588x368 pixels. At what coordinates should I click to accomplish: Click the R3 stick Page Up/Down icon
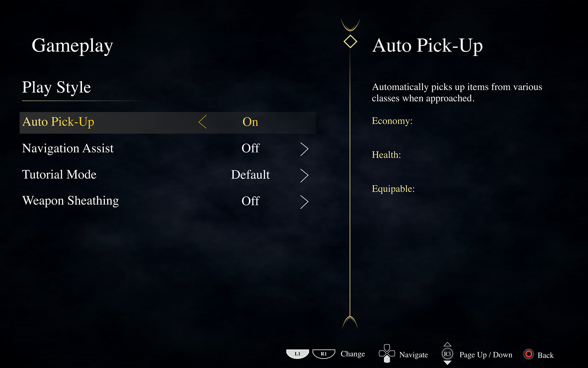click(x=447, y=354)
